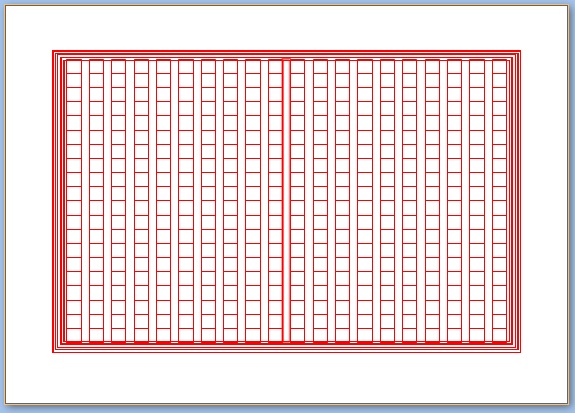Click the white margin right of the red frame
This screenshot has width=575, height=413.
click(544, 202)
